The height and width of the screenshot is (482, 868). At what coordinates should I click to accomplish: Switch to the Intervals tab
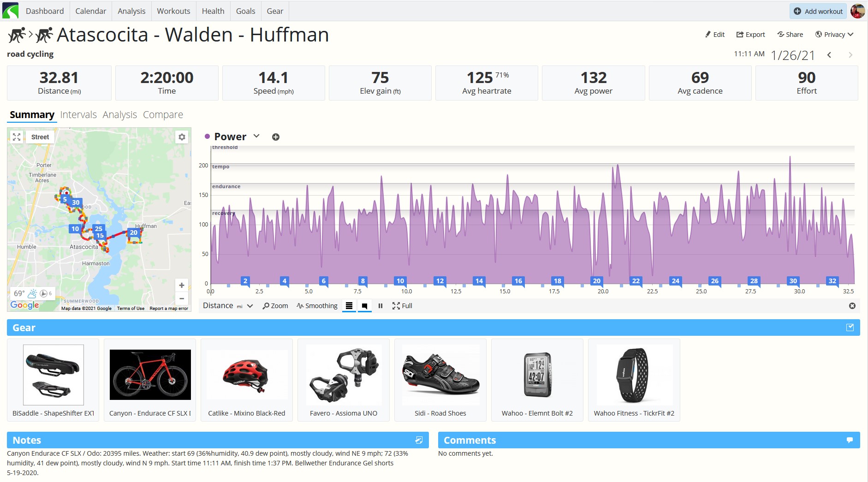point(78,115)
